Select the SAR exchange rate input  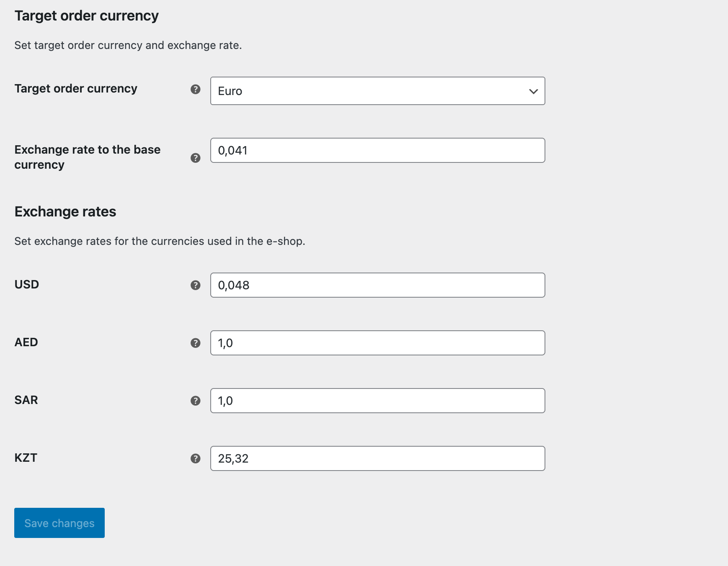[x=377, y=401]
